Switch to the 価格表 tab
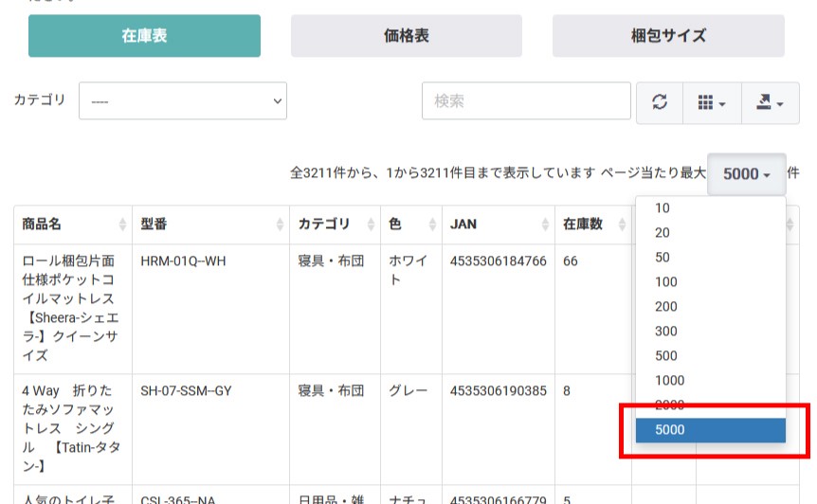Image resolution: width=817 pixels, height=504 pixels. coord(407,36)
